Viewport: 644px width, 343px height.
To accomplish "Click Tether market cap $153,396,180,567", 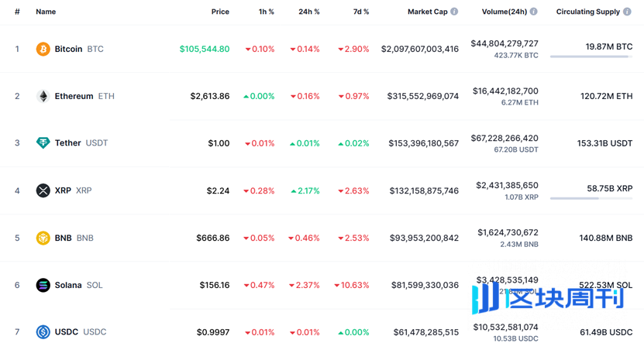I will (424, 143).
